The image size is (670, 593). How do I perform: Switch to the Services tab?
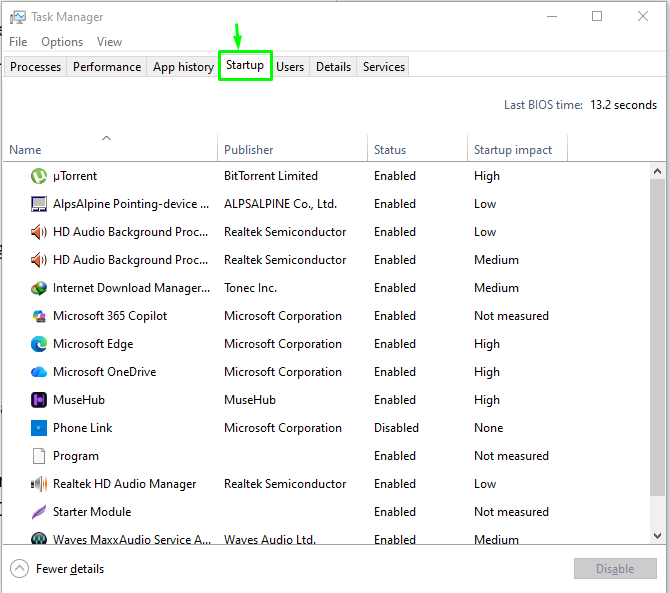(384, 67)
